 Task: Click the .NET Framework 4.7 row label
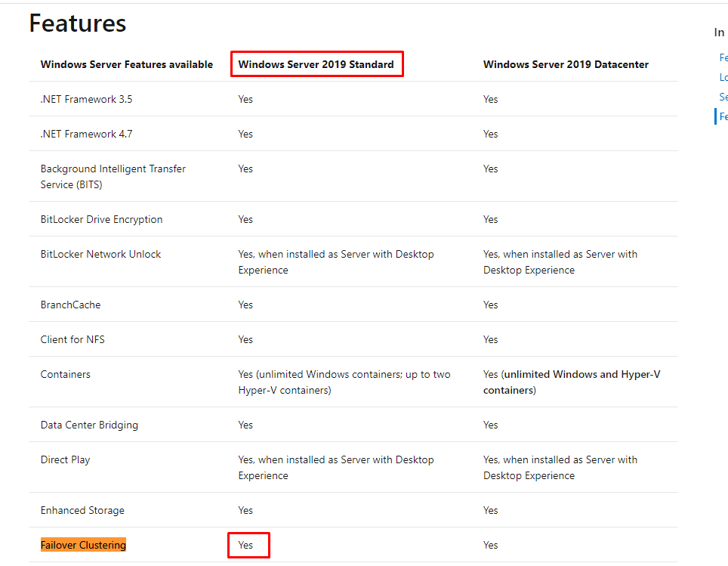click(x=86, y=134)
